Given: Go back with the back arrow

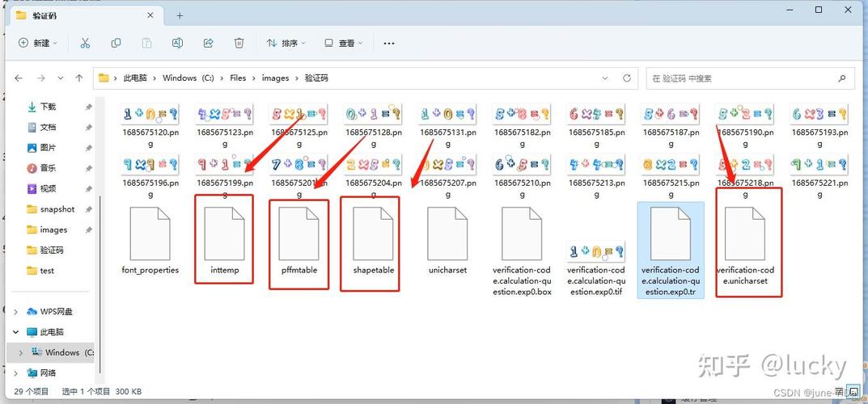Looking at the screenshot, I should (x=19, y=78).
